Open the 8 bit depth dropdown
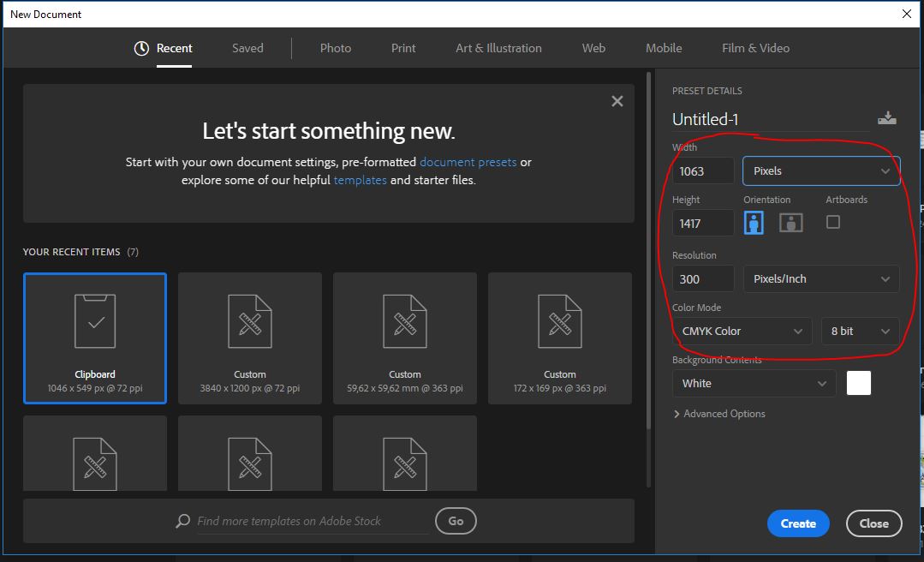The width and height of the screenshot is (924, 562). (x=860, y=331)
